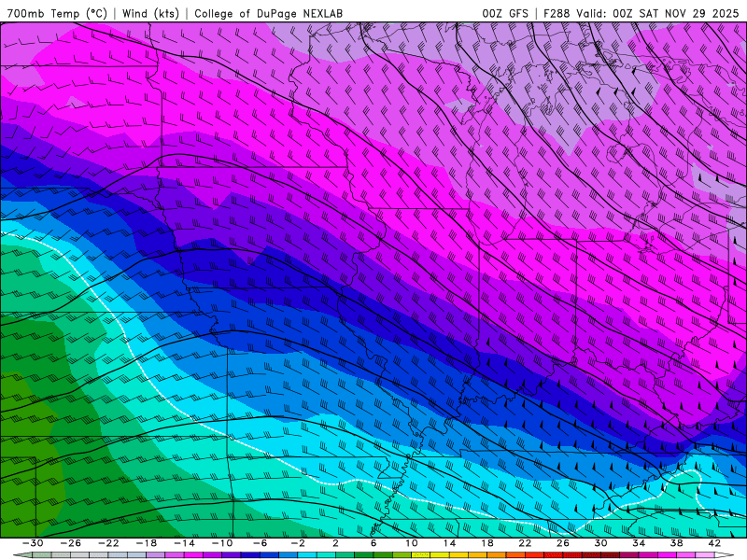Click the '00Z GFS' model run label

(x=505, y=13)
